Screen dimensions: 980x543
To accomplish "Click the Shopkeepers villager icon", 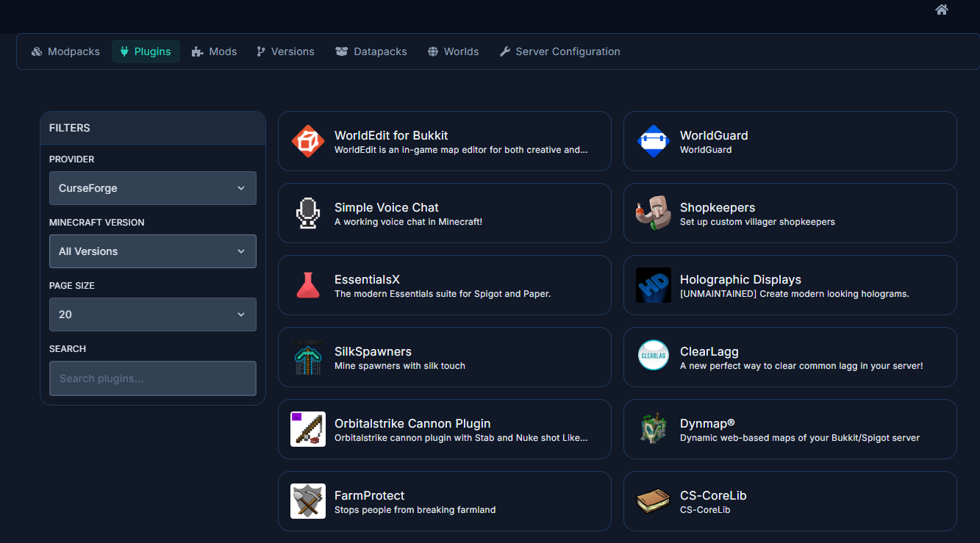I will 653,213.
